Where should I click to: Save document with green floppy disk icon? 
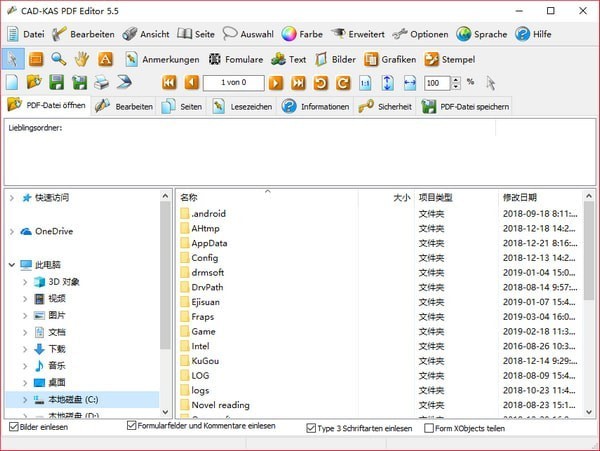coord(57,82)
